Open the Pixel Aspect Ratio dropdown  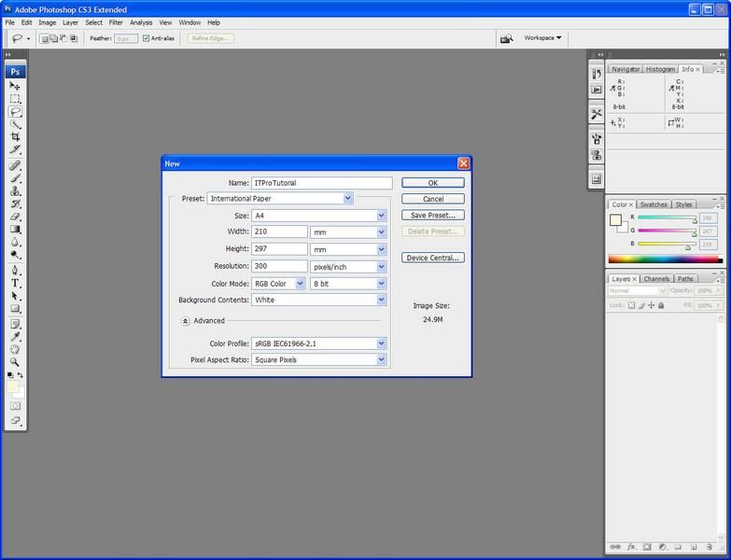[x=319, y=359]
